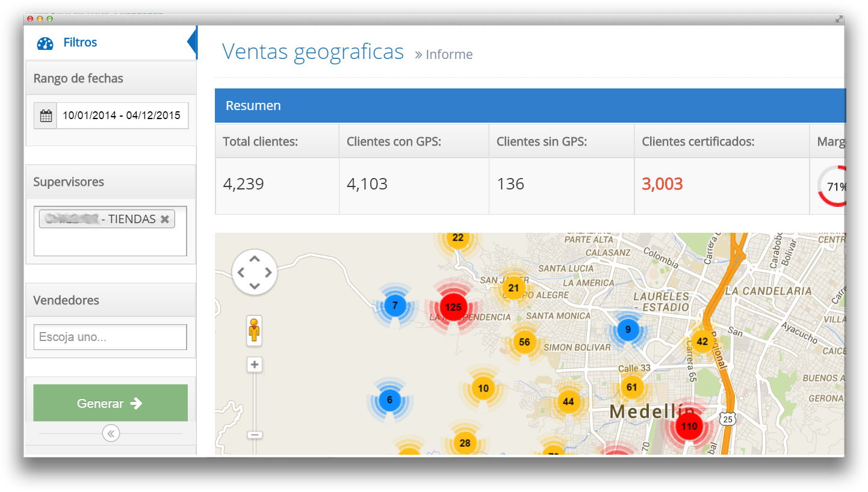Click the calendar icon beside date range
The image size is (868, 492).
click(46, 116)
